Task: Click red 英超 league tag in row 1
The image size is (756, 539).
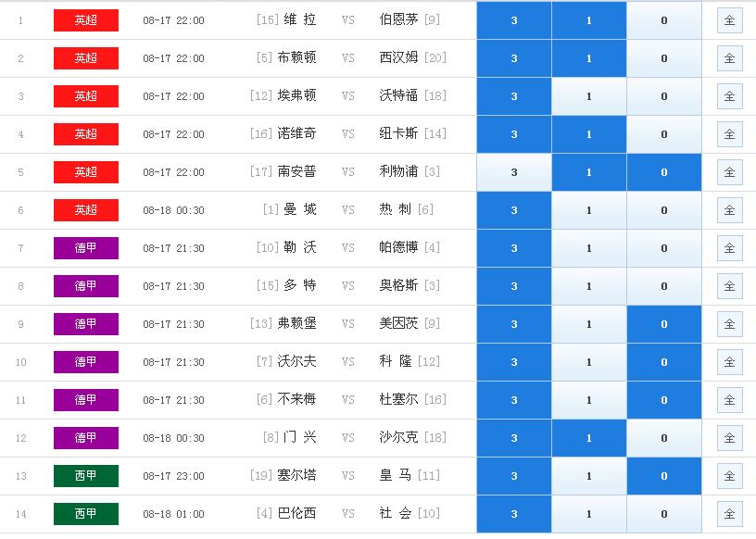Action: pyautogui.click(x=86, y=20)
